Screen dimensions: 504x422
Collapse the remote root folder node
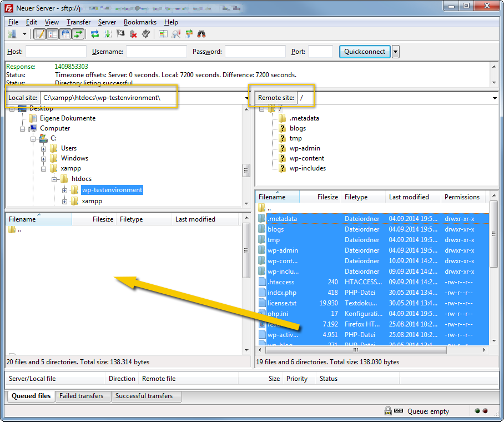click(261, 109)
